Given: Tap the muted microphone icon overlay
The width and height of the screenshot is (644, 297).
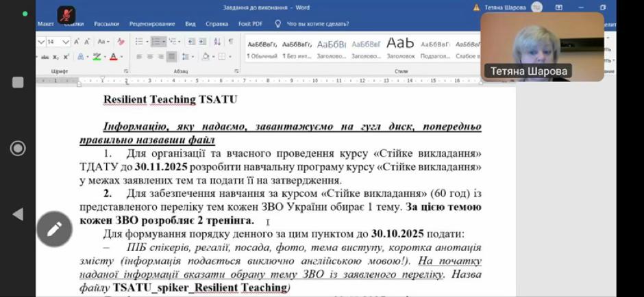Looking at the screenshot, I should 66,15.
